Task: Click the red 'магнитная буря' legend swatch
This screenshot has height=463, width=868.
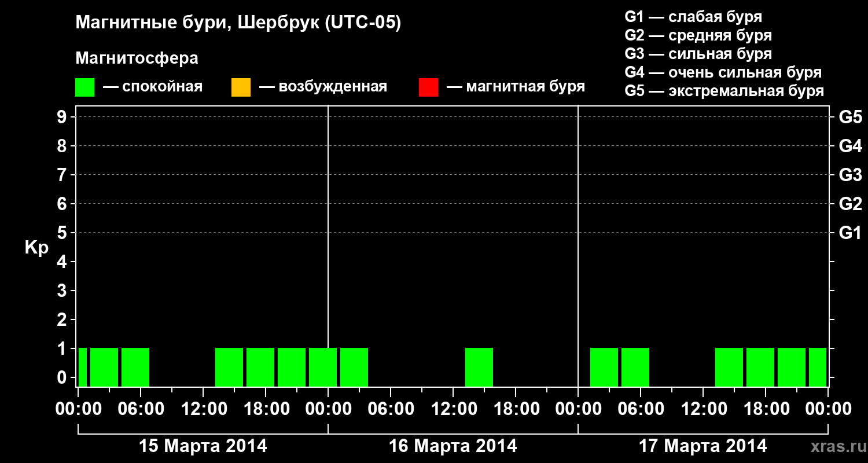Action: click(428, 87)
